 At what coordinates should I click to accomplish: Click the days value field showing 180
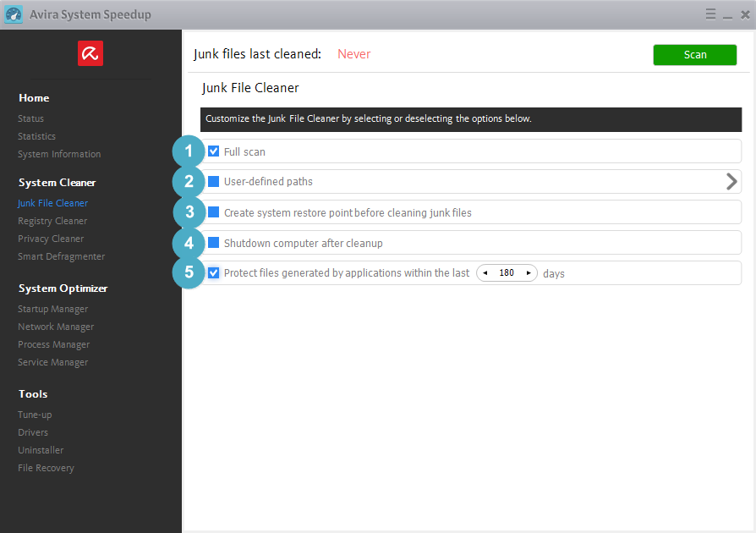point(507,273)
